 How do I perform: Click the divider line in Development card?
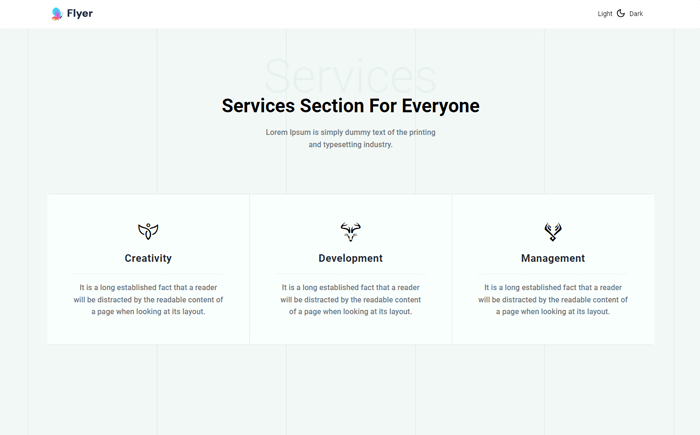pos(350,274)
